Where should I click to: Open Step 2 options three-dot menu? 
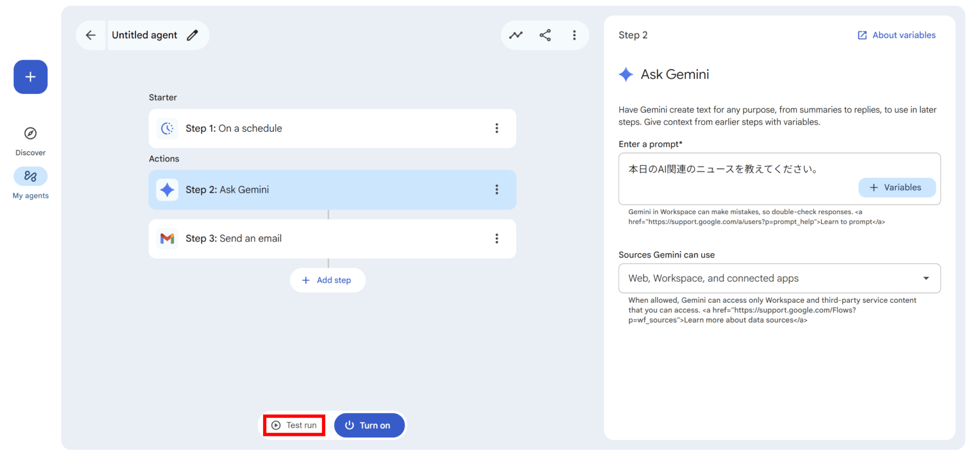pyautogui.click(x=497, y=190)
